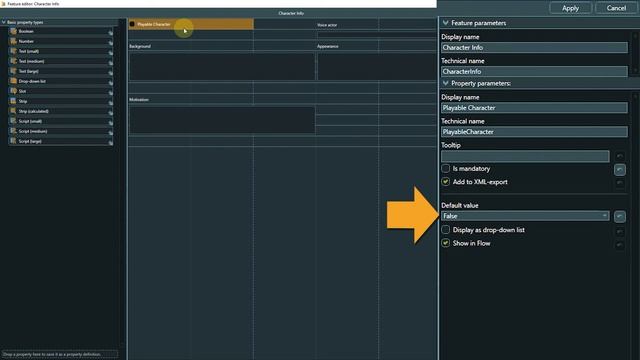Viewport: 640px width, 360px height.
Task: Revert the Add to XML-export setting
Action: 620,183
